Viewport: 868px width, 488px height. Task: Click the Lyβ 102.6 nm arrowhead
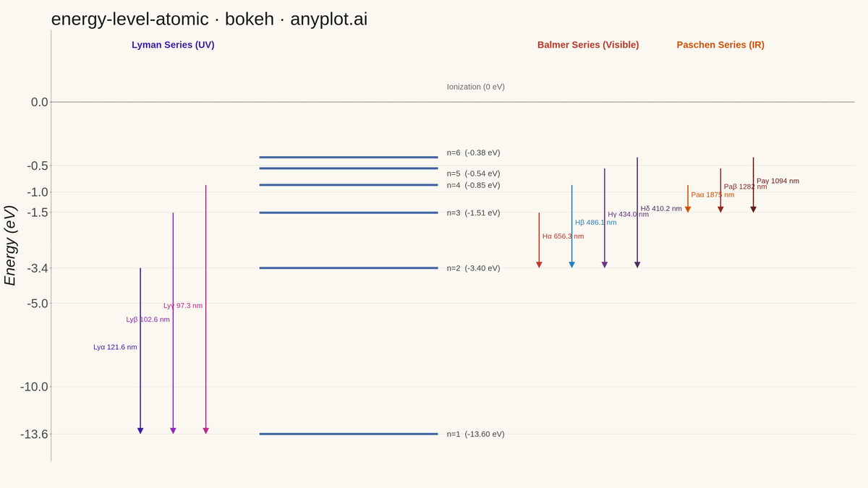click(x=173, y=431)
